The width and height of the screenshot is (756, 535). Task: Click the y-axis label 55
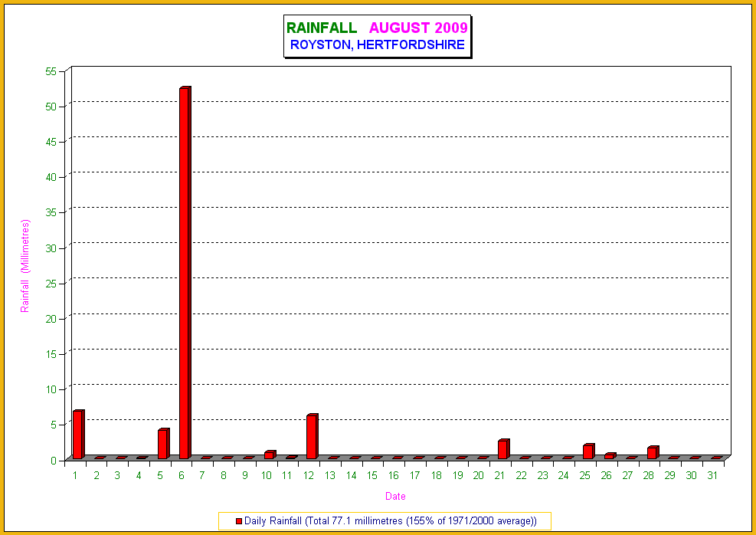coord(51,71)
